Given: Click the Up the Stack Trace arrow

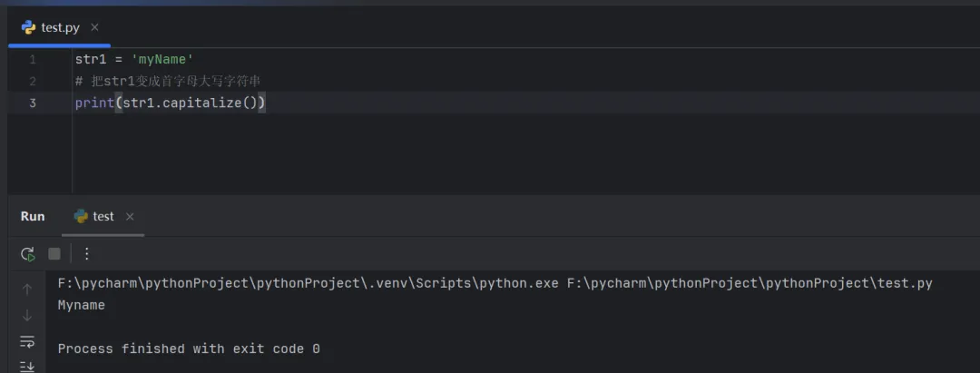Looking at the screenshot, I should click(27, 290).
